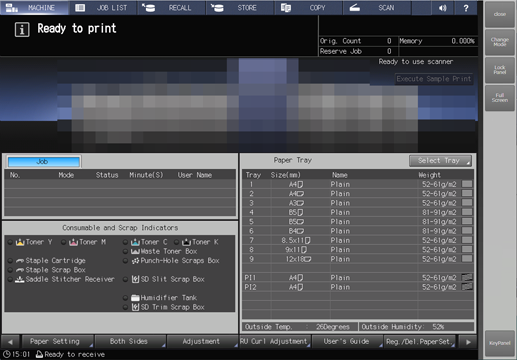
Task: Click the speaker volume icon
Action: [442, 8]
